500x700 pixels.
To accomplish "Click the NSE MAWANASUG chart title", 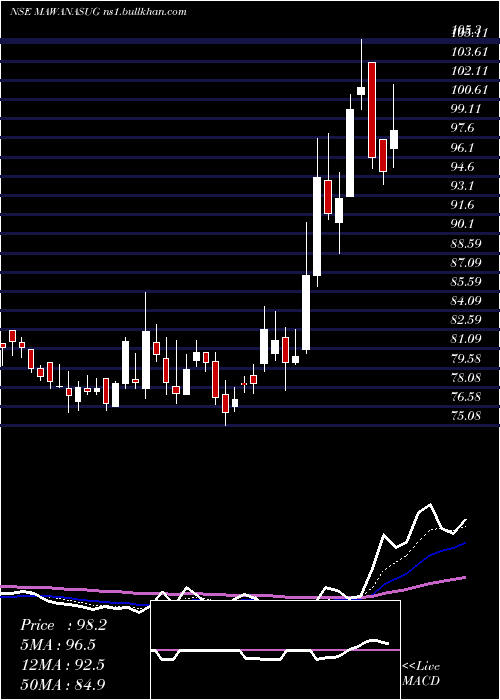I will pyautogui.click(x=98, y=12).
